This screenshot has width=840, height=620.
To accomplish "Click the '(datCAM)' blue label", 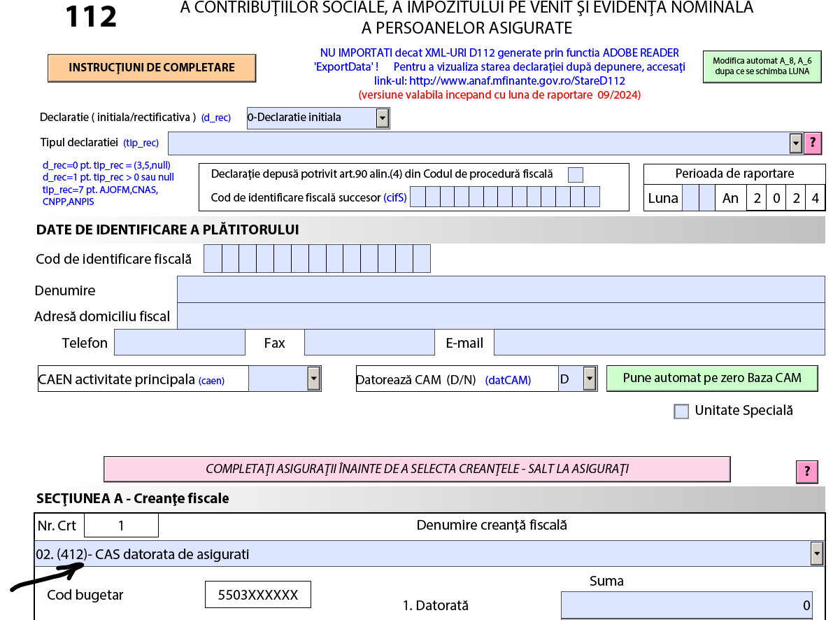I will coord(508,381).
